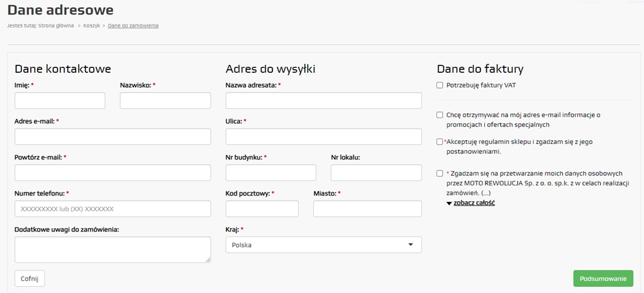Screen dimensions: 644x293
Task: Focus the Nazwisko input field
Action: tap(165, 101)
